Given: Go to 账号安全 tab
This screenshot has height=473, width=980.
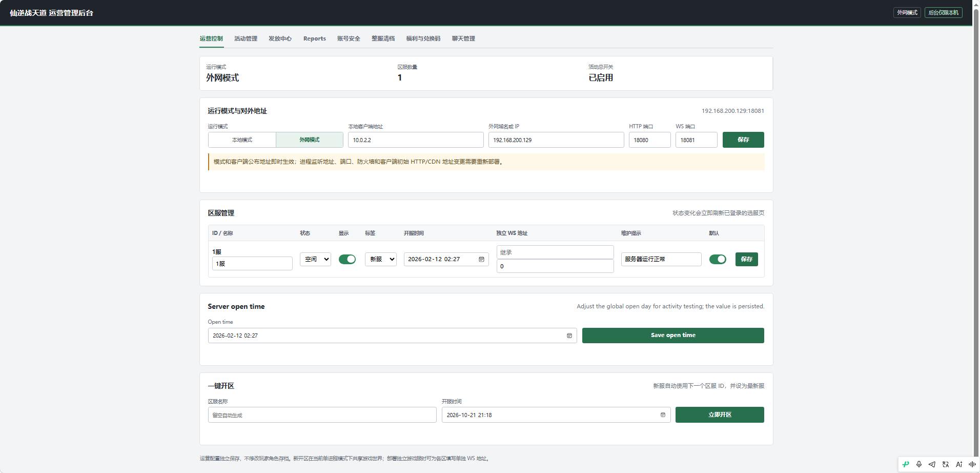Looking at the screenshot, I should [x=349, y=38].
